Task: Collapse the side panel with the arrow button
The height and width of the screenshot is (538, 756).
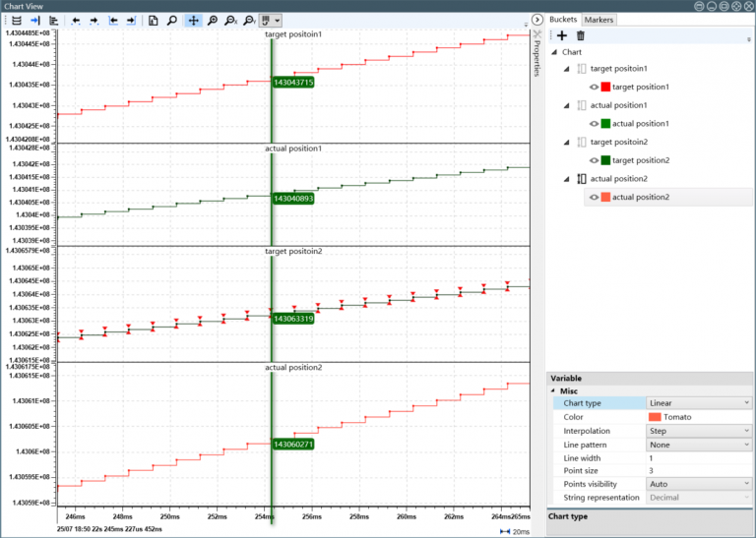Action: 537,20
